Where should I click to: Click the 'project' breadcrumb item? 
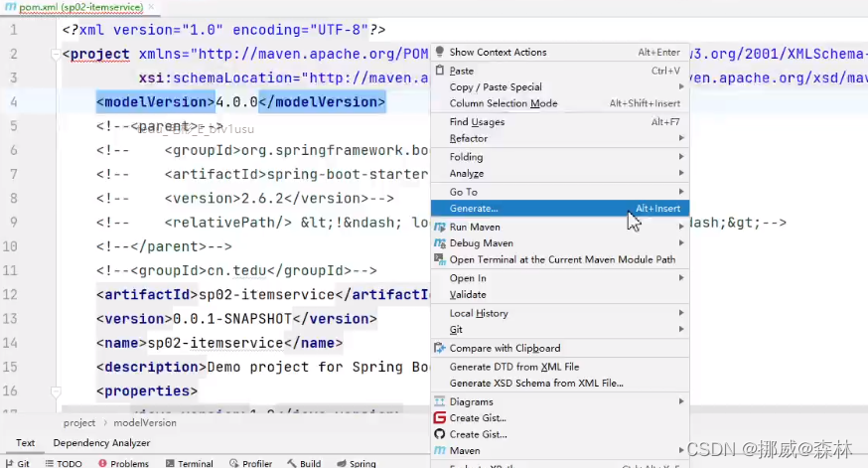pyautogui.click(x=79, y=422)
